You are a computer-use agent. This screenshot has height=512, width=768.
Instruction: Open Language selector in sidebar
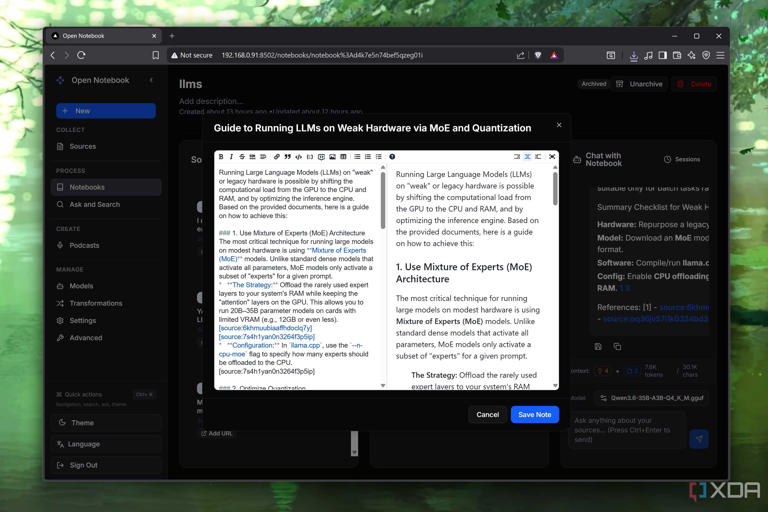click(106, 444)
